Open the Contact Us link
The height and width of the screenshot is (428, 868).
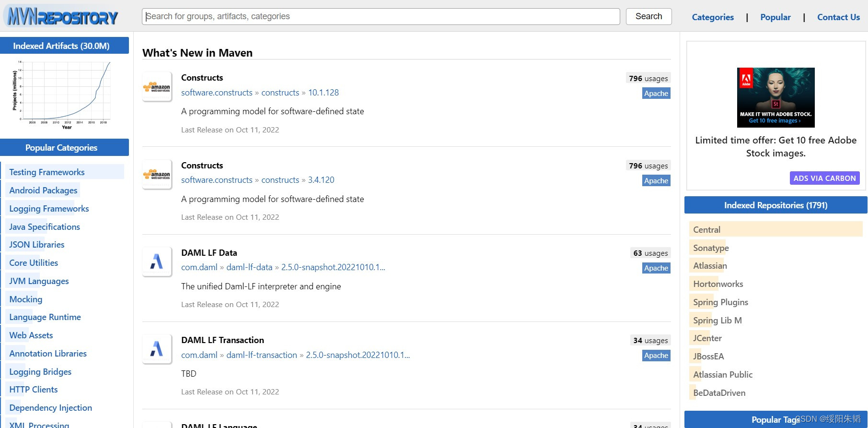838,17
